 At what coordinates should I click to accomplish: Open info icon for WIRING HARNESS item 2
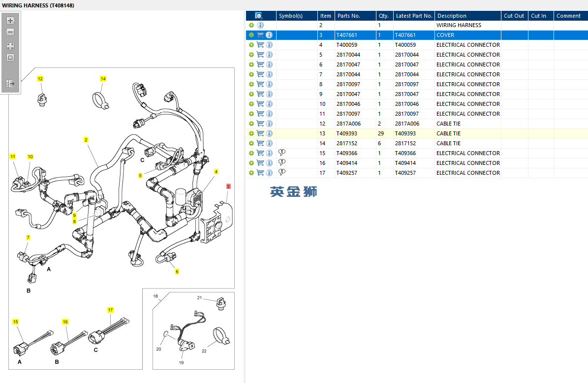pos(260,25)
